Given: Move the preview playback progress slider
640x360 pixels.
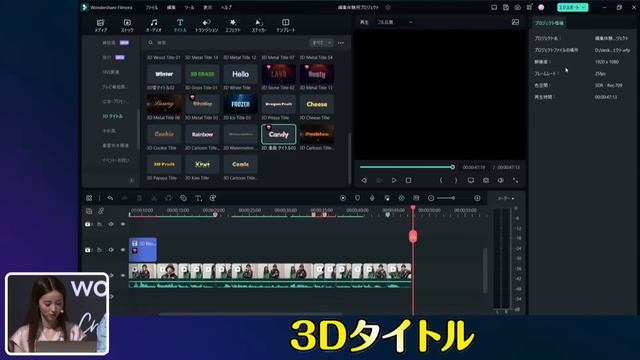Looking at the screenshot, I should 452,167.
